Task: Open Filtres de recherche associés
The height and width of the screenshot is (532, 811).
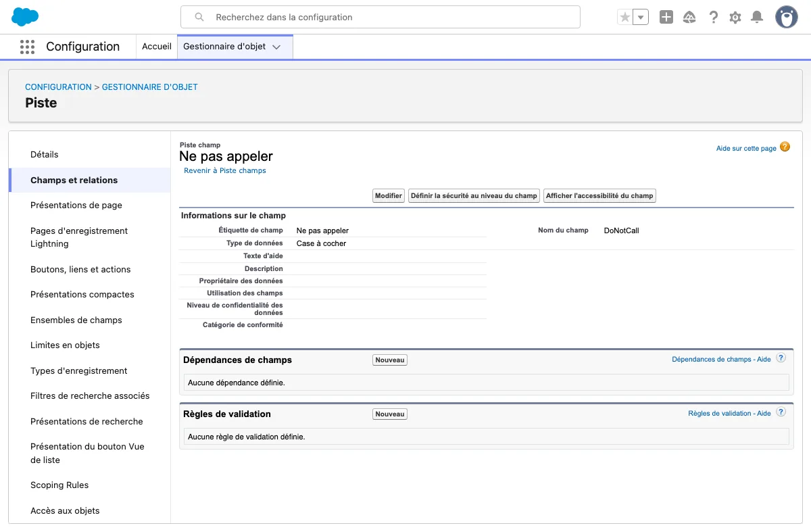Action: tap(90, 396)
